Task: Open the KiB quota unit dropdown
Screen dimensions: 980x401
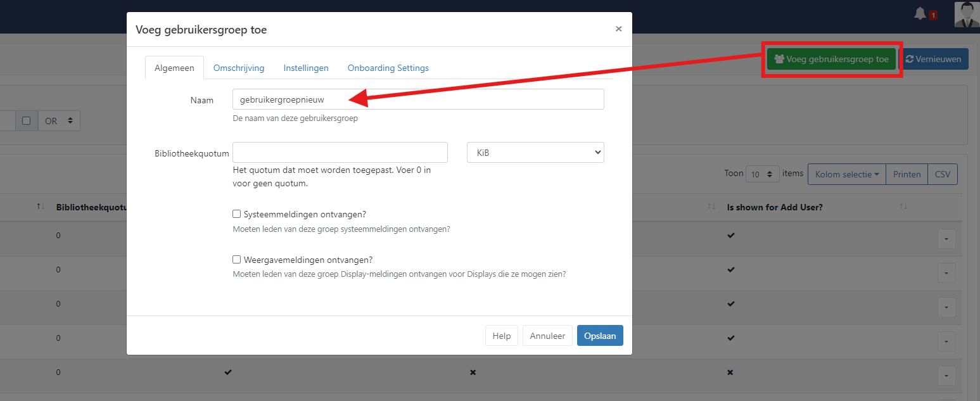Action: click(x=535, y=153)
